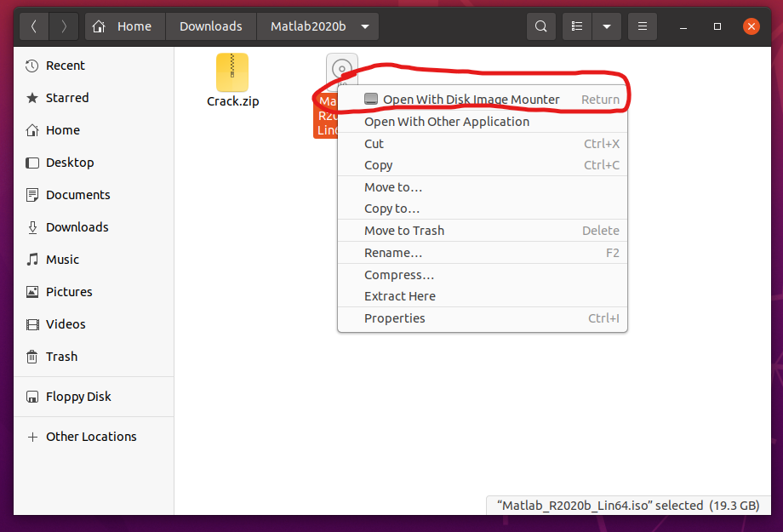Minimize the file manager window

pyautogui.click(x=683, y=26)
